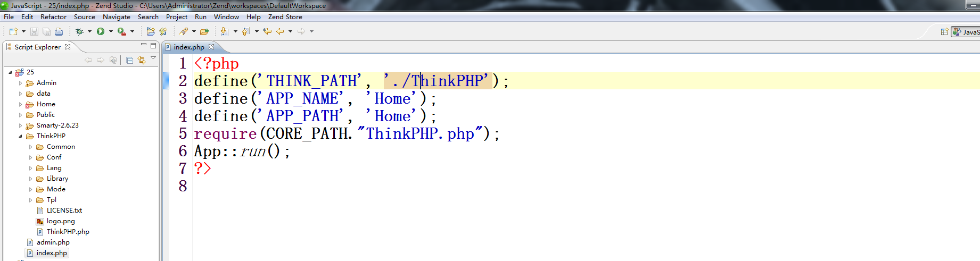This screenshot has width=980, height=261.
Task: Click the Back navigation yellow arrow
Action: point(280,31)
